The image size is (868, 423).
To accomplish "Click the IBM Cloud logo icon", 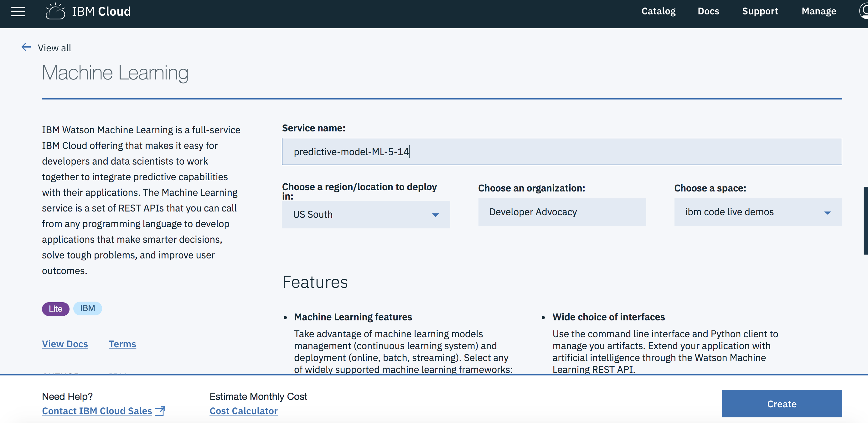I will (x=55, y=12).
